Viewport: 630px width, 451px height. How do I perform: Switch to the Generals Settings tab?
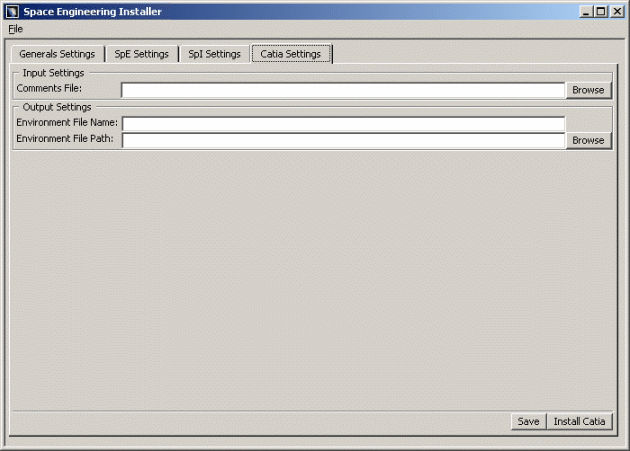(57, 54)
